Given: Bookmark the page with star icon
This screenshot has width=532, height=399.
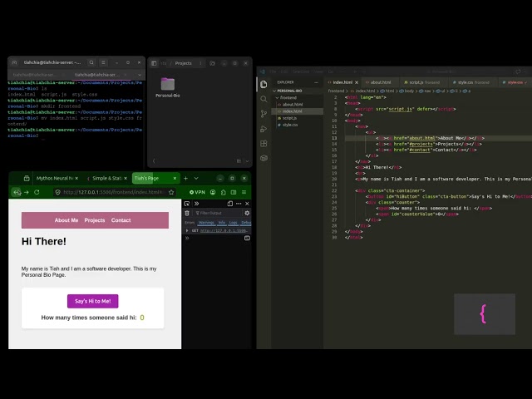Looking at the screenshot, I should click(x=171, y=192).
